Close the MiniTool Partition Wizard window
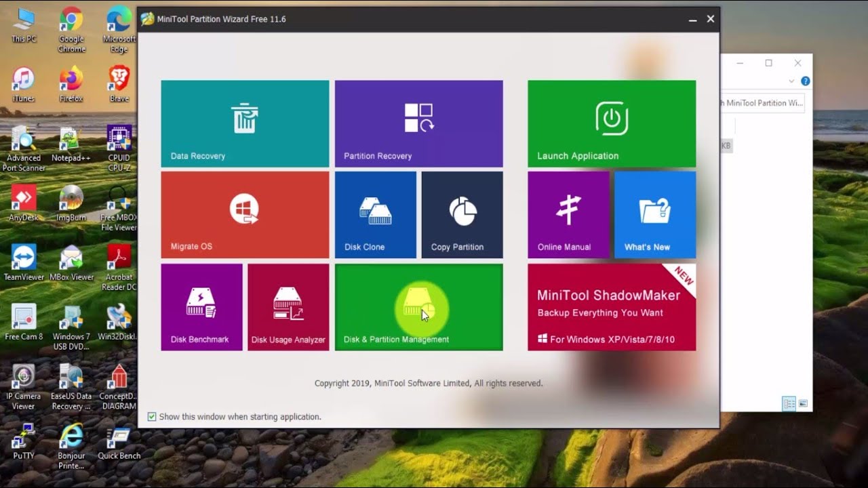This screenshot has width=868, height=488. 711,19
